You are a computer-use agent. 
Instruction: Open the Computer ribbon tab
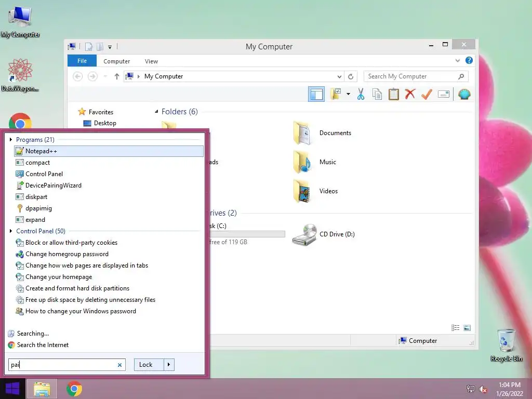coord(117,61)
